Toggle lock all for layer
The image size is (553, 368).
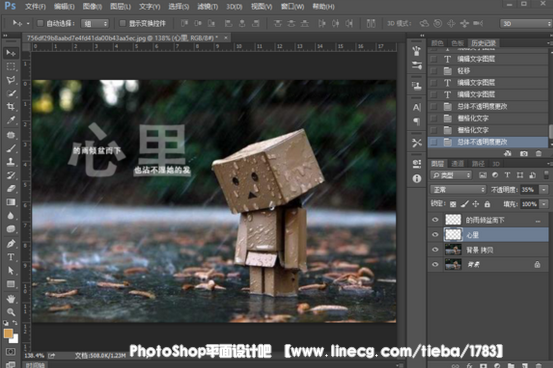click(487, 204)
